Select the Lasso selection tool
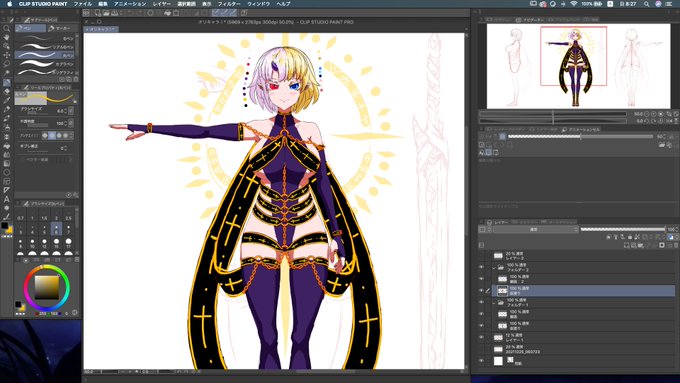This screenshot has width=680, height=383. pos(7,64)
